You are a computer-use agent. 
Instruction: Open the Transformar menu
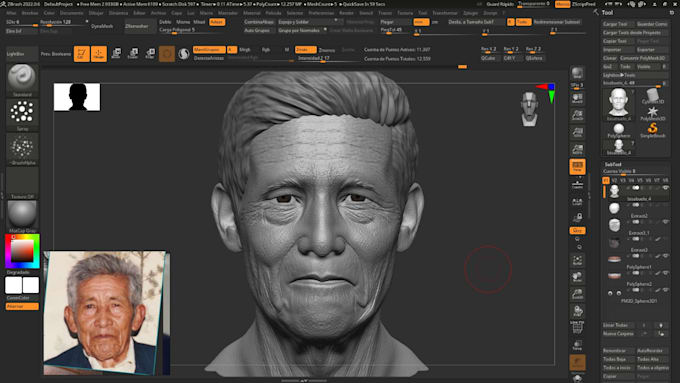pos(445,13)
